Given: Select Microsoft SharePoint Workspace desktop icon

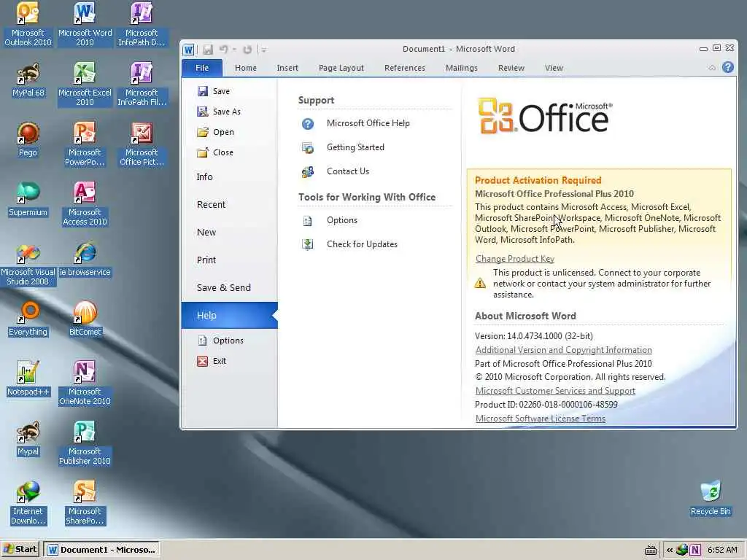Looking at the screenshot, I should (x=85, y=503).
